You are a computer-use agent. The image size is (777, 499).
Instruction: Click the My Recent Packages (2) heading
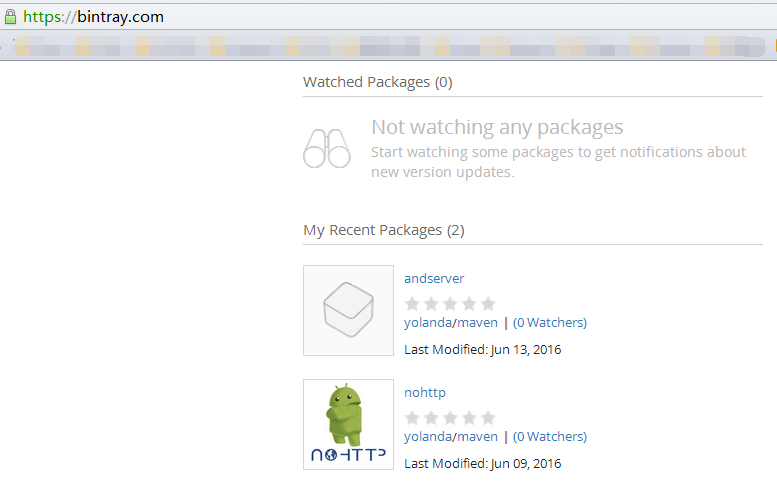click(384, 230)
